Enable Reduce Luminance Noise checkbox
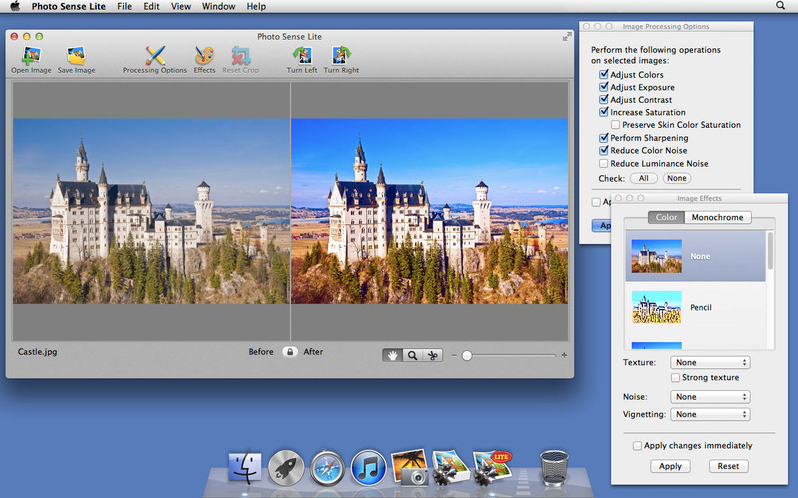The image size is (798, 498). tap(604, 163)
